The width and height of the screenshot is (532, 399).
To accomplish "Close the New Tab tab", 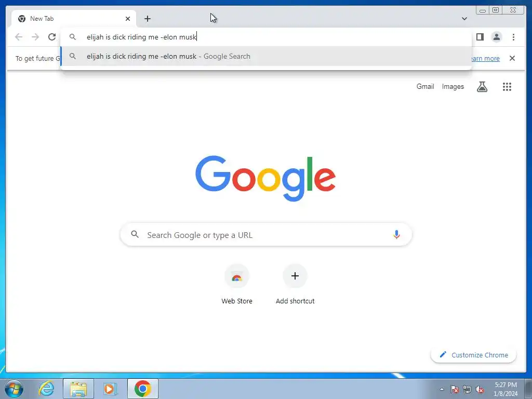I will (x=128, y=19).
